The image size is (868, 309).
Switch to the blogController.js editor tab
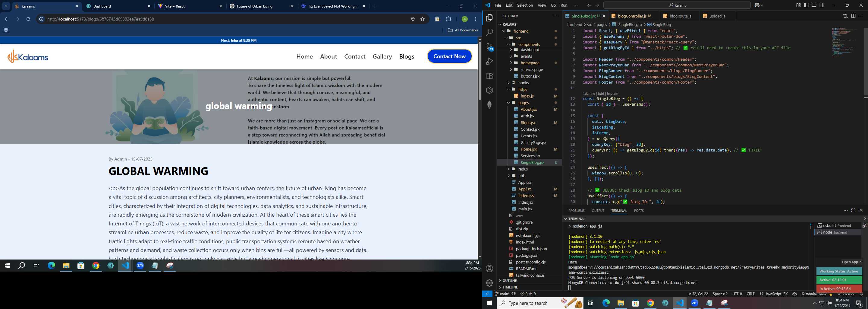coord(632,16)
